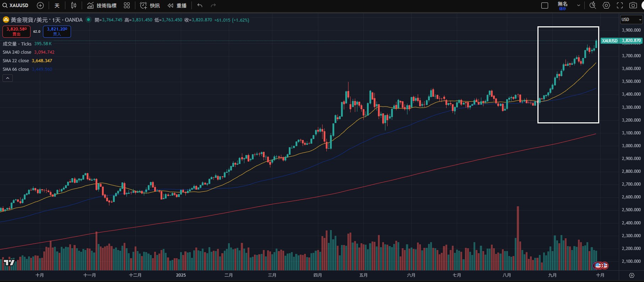Open the 天 timeframe interval menu
Screen dimensions: 644x282
[57, 5]
